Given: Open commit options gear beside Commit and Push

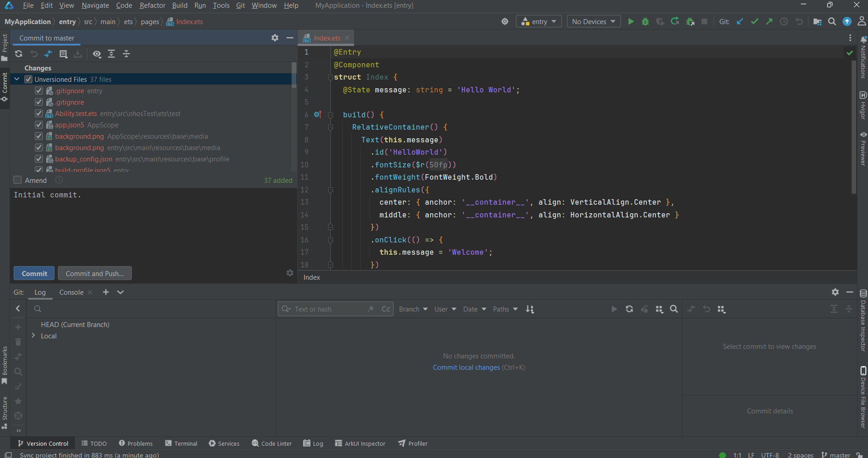Looking at the screenshot, I should click(290, 273).
